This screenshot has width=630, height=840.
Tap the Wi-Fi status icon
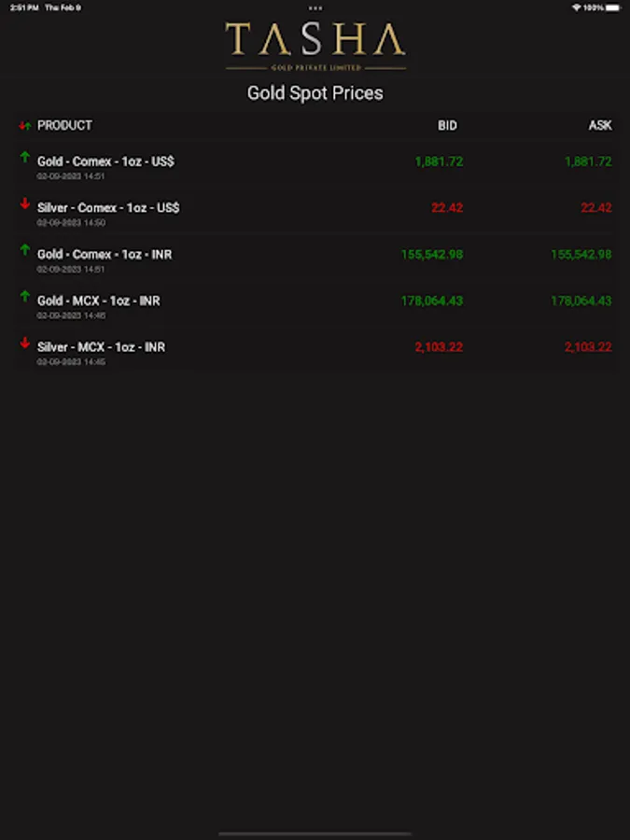pyautogui.click(x=577, y=8)
